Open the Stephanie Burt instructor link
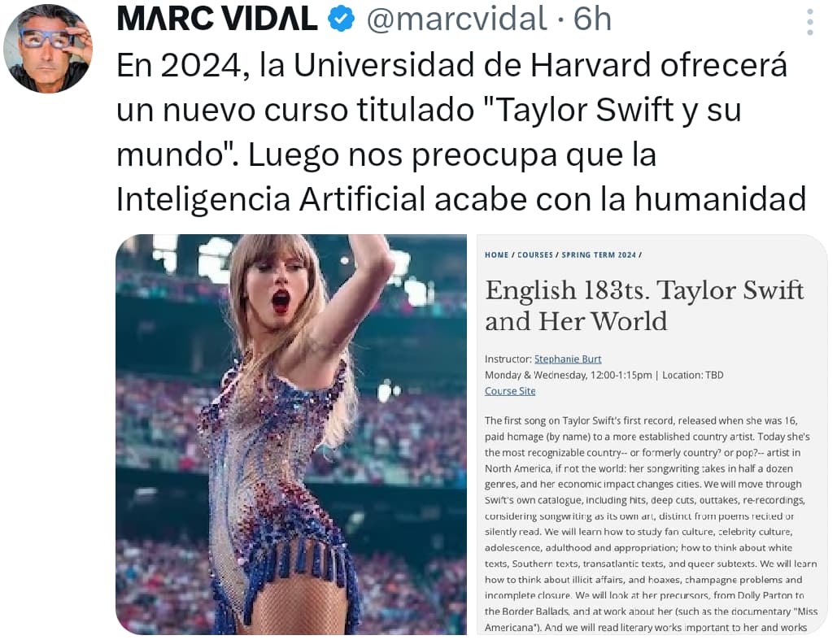The width and height of the screenshot is (837, 644). [568, 359]
